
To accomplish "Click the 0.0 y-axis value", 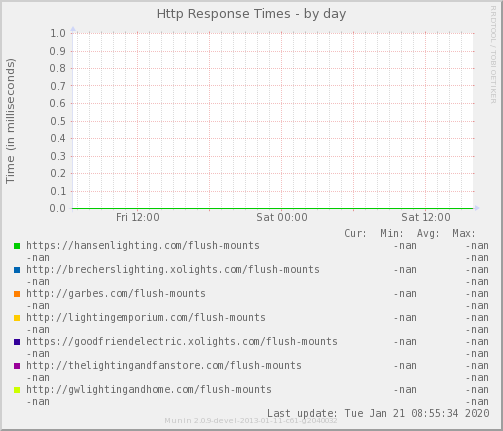I will tap(58, 208).
